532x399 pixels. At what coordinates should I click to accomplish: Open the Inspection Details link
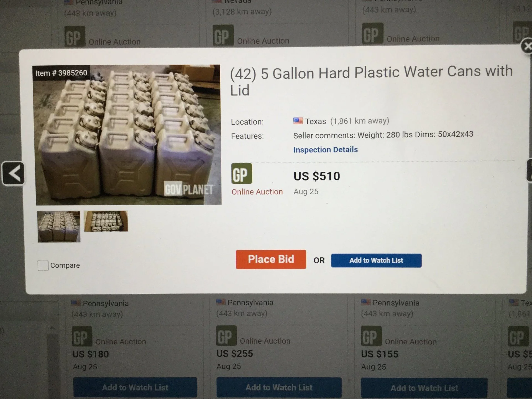click(x=325, y=150)
